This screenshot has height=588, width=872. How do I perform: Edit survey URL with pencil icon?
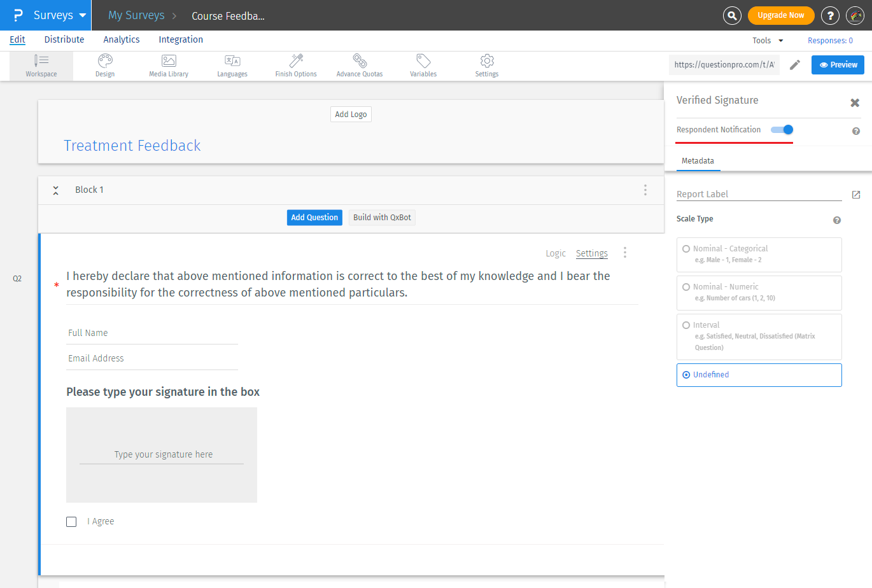[795, 65]
